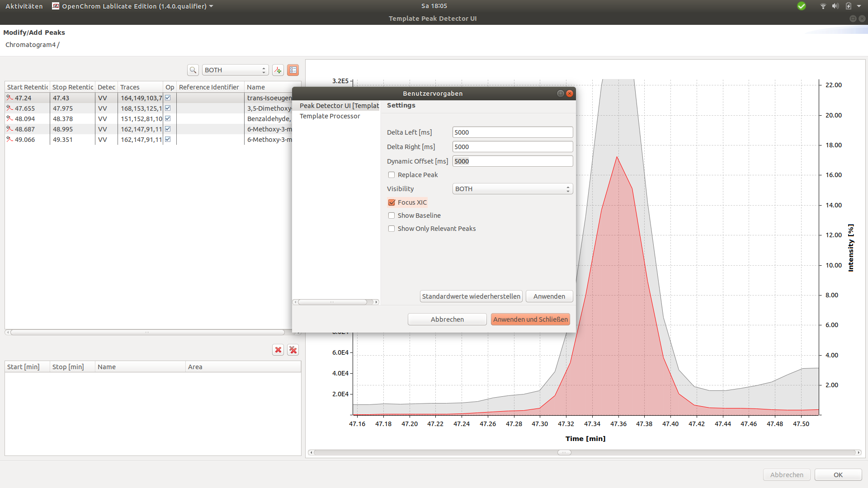The height and width of the screenshot is (488, 868).
Task: Click the peak icon beside retention time 47.24
Action: click(x=10, y=98)
